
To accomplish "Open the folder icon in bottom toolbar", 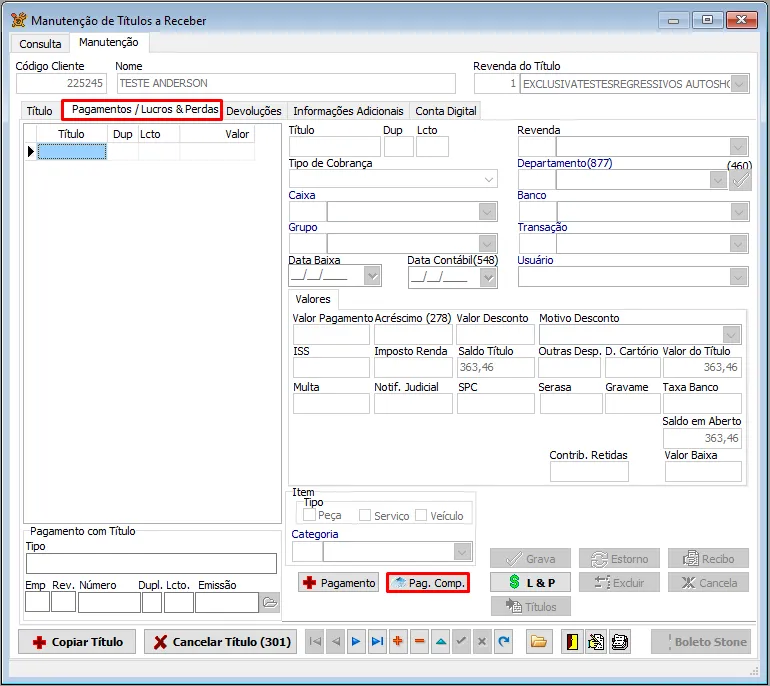I will [x=539, y=641].
